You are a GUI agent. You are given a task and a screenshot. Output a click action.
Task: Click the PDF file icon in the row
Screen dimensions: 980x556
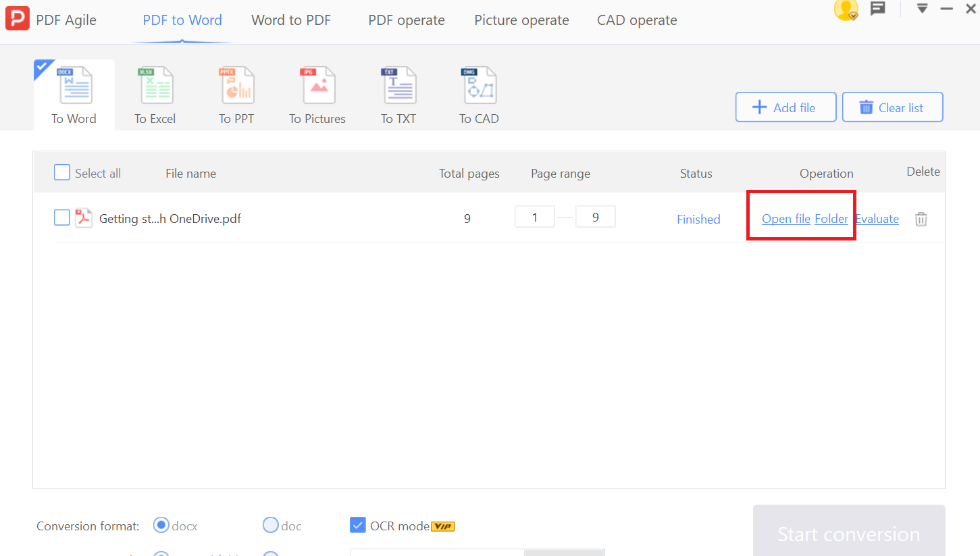click(x=84, y=218)
